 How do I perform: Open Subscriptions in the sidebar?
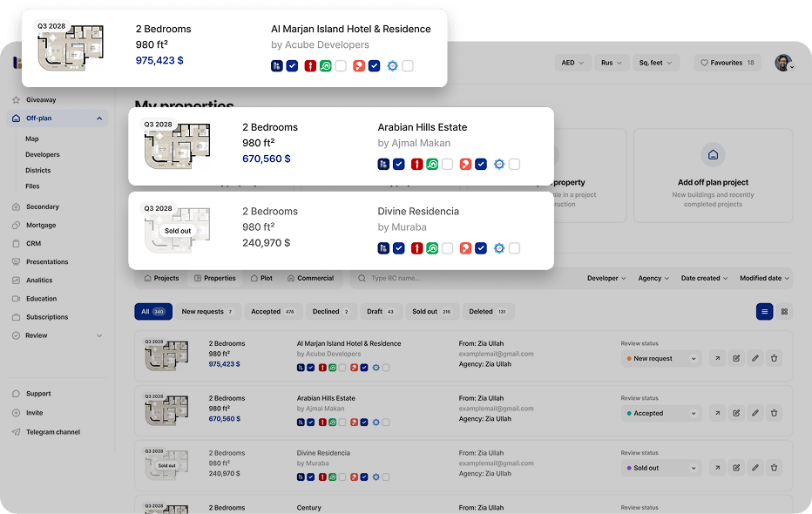point(46,317)
